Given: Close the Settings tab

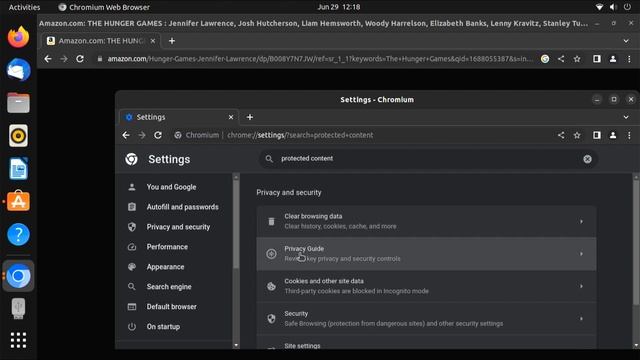Looking at the screenshot, I should 231,117.
